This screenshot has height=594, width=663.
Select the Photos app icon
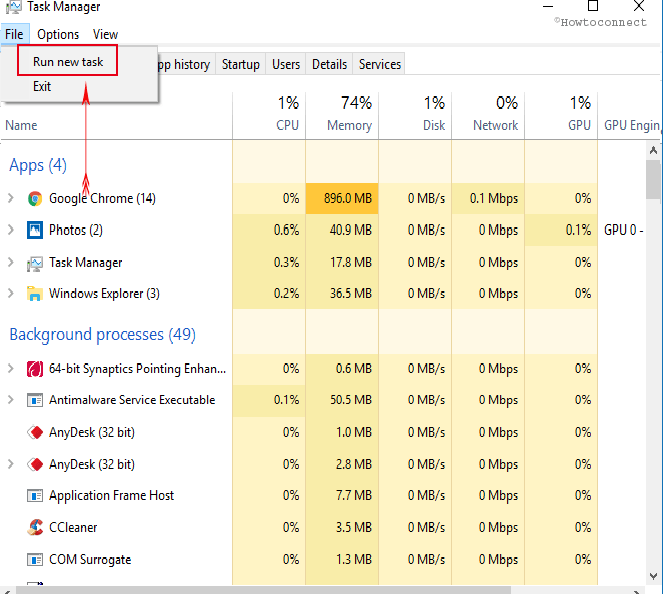point(35,230)
